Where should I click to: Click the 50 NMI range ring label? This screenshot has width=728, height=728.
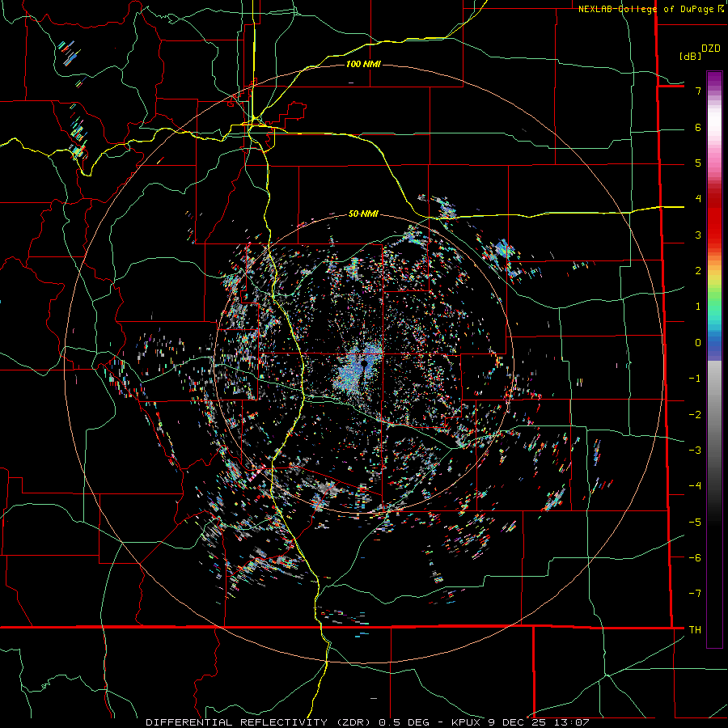pos(363,214)
